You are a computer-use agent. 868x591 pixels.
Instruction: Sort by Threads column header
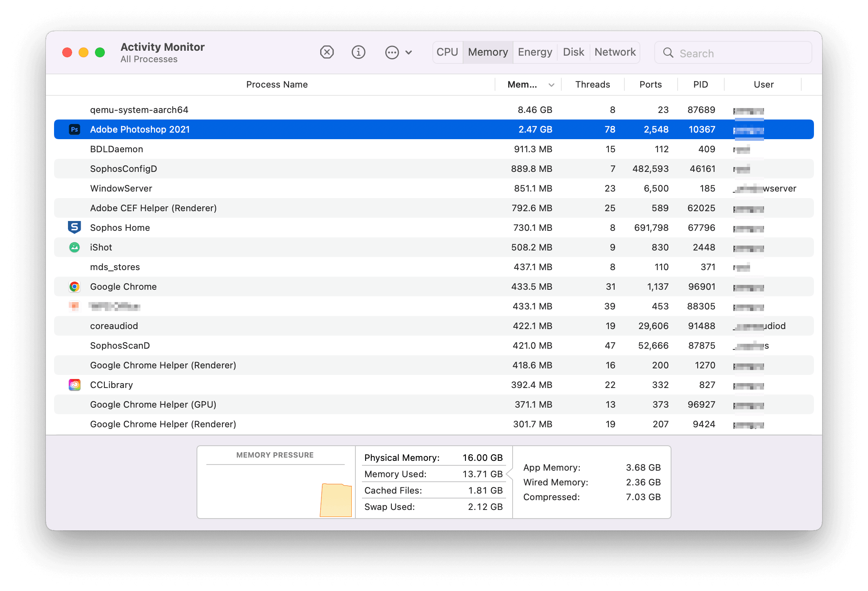click(x=592, y=85)
